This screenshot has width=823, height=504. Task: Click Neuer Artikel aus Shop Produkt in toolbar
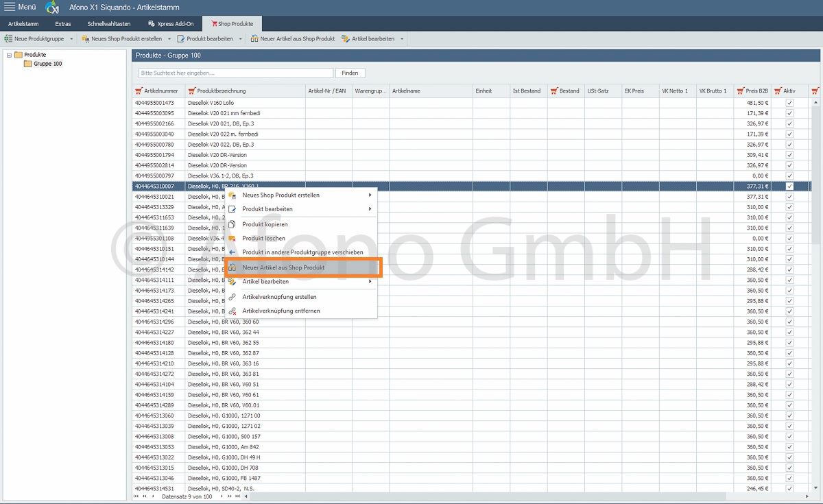pyautogui.click(x=293, y=39)
